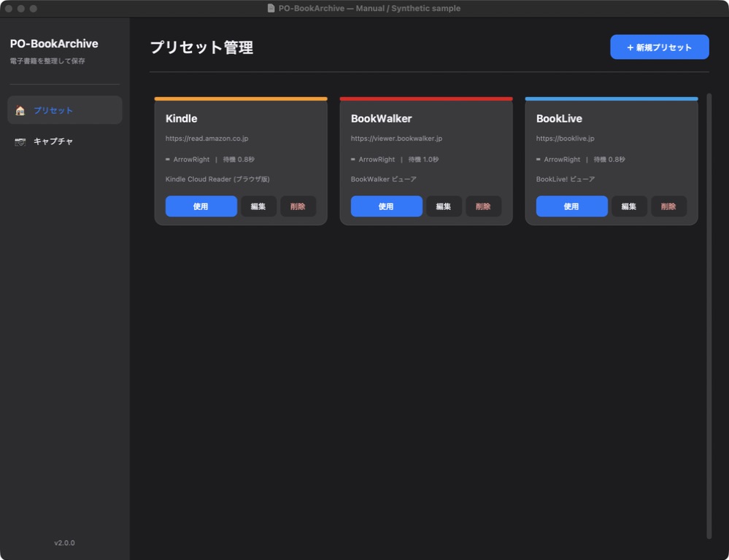Click the document icon in the title bar
This screenshot has width=729, height=560.
[x=271, y=8]
